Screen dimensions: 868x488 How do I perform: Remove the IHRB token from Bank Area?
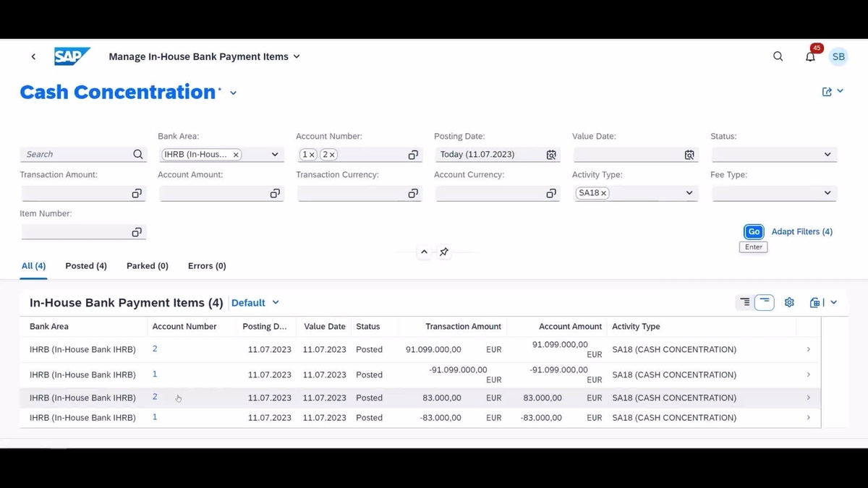[236, 154]
